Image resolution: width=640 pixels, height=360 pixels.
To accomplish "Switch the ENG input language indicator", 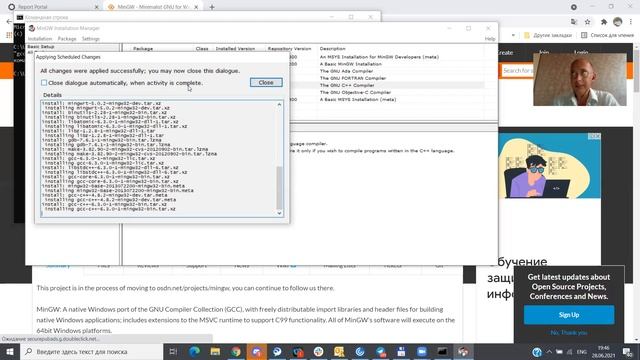I will 582,352.
